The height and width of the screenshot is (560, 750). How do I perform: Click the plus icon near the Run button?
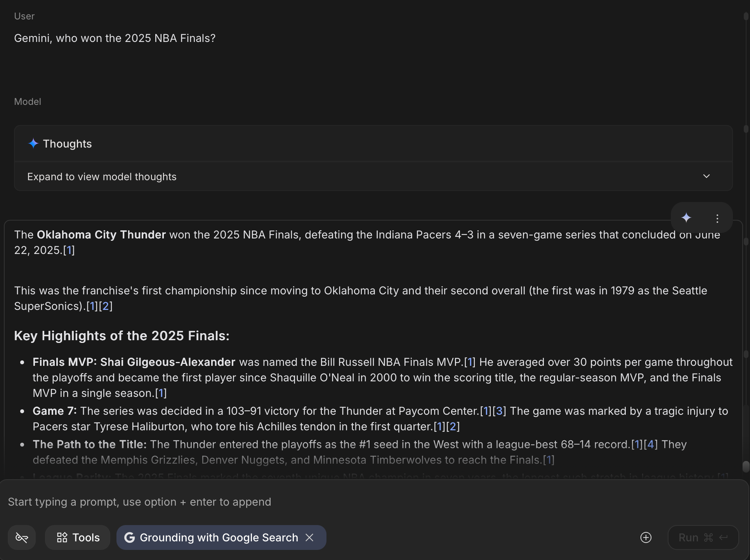pyautogui.click(x=646, y=537)
